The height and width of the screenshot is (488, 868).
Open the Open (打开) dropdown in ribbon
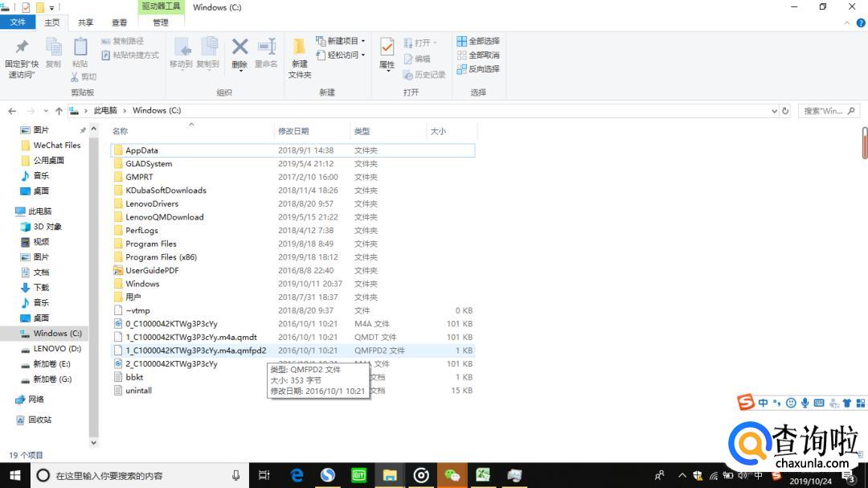click(420, 43)
